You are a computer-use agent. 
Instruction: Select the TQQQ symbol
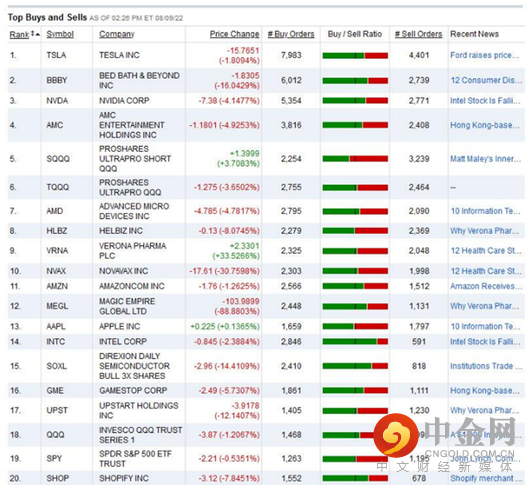(57, 187)
